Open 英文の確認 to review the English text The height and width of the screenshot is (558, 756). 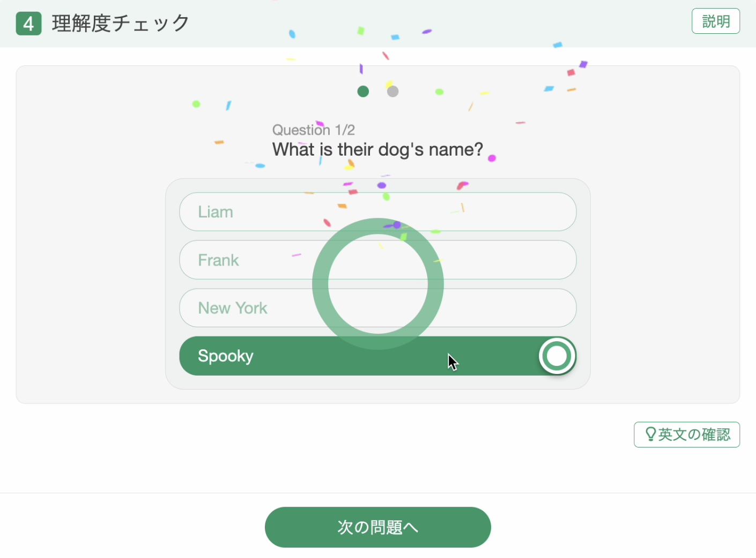[687, 435]
